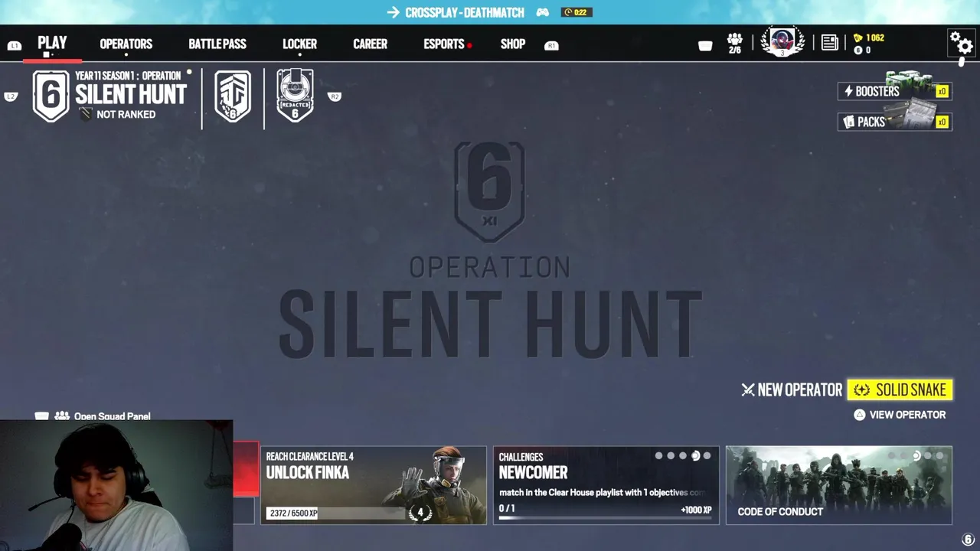Click the Ubisoft swirl icon in bottom corner
This screenshot has width=980, height=551.
(968, 540)
